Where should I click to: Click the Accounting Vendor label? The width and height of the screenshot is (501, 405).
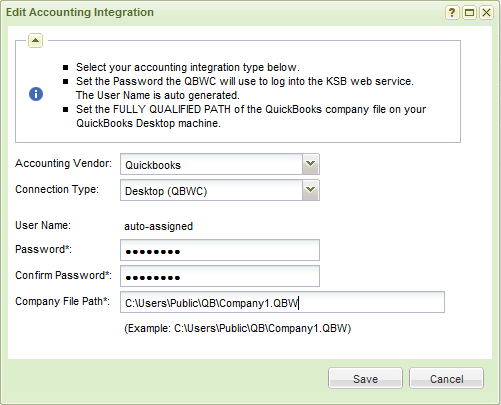(x=63, y=163)
